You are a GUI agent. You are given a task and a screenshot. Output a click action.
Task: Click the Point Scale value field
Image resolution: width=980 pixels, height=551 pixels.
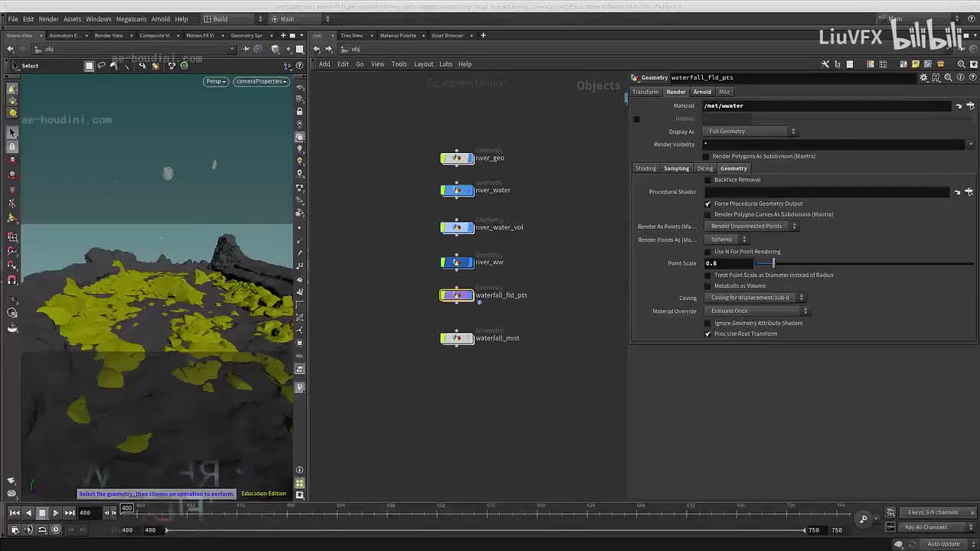click(729, 263)
